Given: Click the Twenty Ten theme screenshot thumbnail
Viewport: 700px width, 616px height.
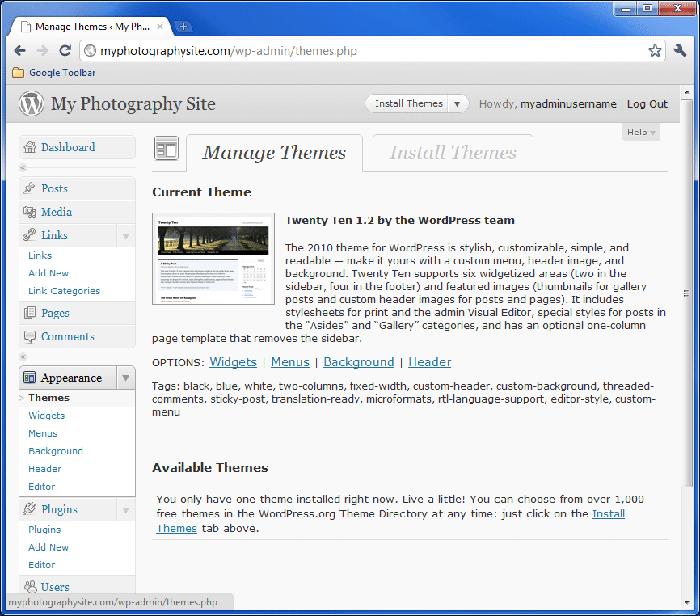Looking at the screenshot, I should pyautogui.click(x=213, y=259).
